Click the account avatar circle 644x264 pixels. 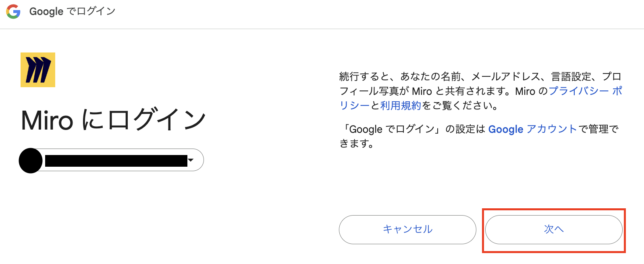pyautogui.click(x=31, y=161)
